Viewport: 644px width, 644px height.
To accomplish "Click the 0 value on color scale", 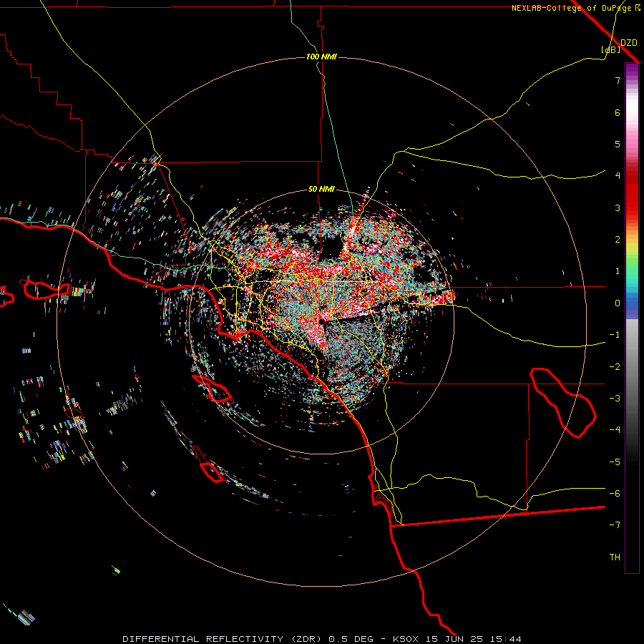I will 618,303.
